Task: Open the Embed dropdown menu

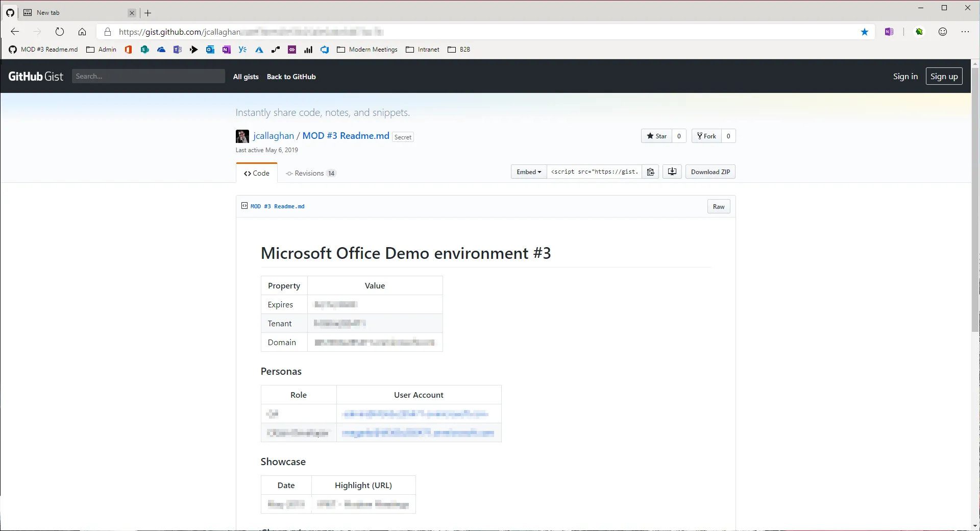Action: (x=529, y=172)
